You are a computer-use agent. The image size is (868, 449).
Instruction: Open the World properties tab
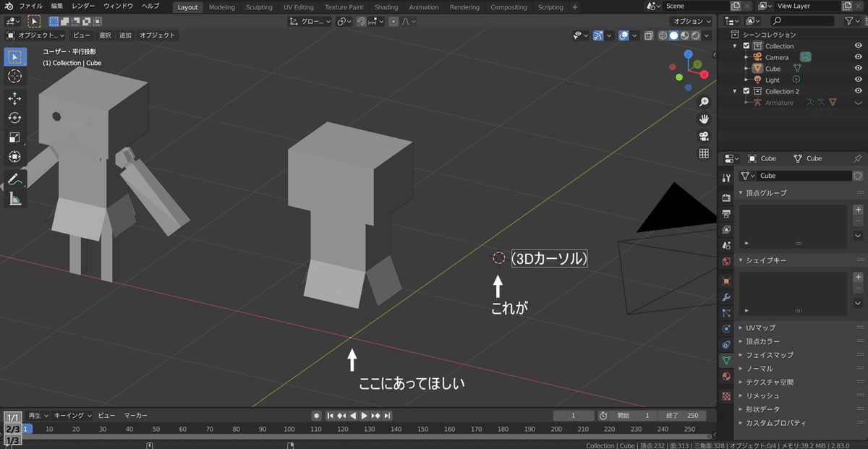[x=726, y=261]
